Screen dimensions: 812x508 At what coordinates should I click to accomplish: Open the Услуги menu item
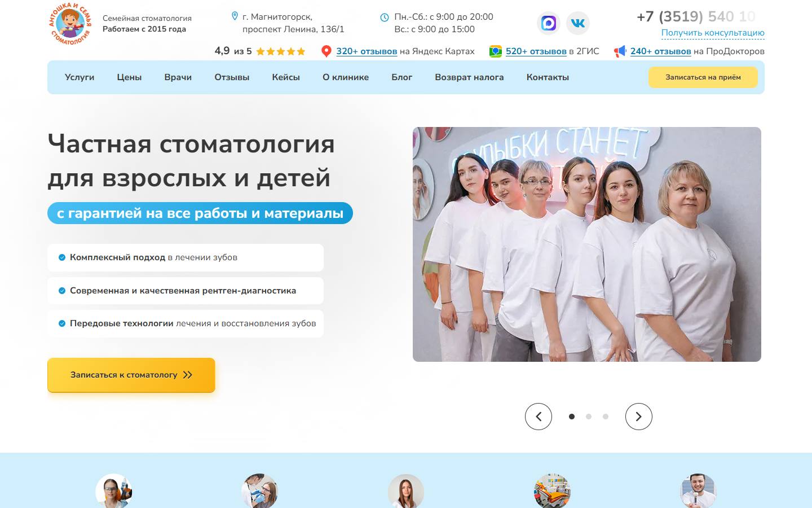[80, 77]
